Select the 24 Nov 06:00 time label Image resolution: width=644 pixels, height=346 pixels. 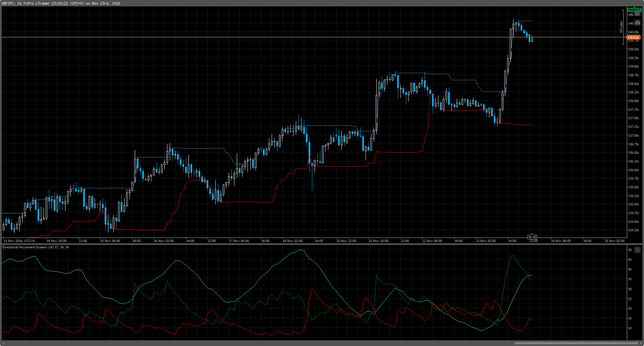(561, 241)
